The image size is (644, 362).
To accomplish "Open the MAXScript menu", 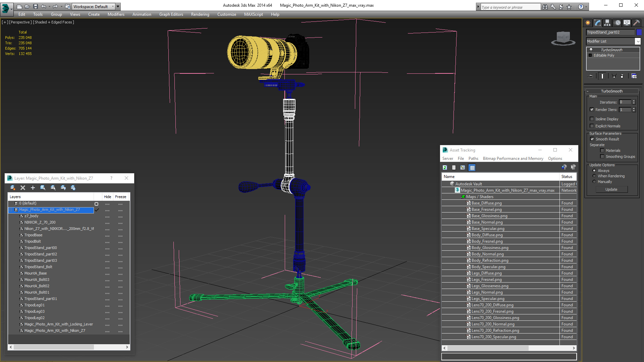I will tap(254, 14).
